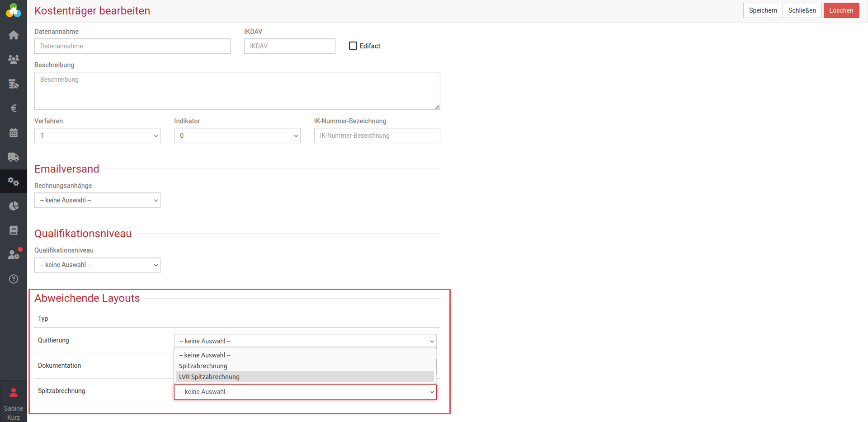Open the Qualifikationsniveau dropdown
868x422 pixels.
[97, 265]
